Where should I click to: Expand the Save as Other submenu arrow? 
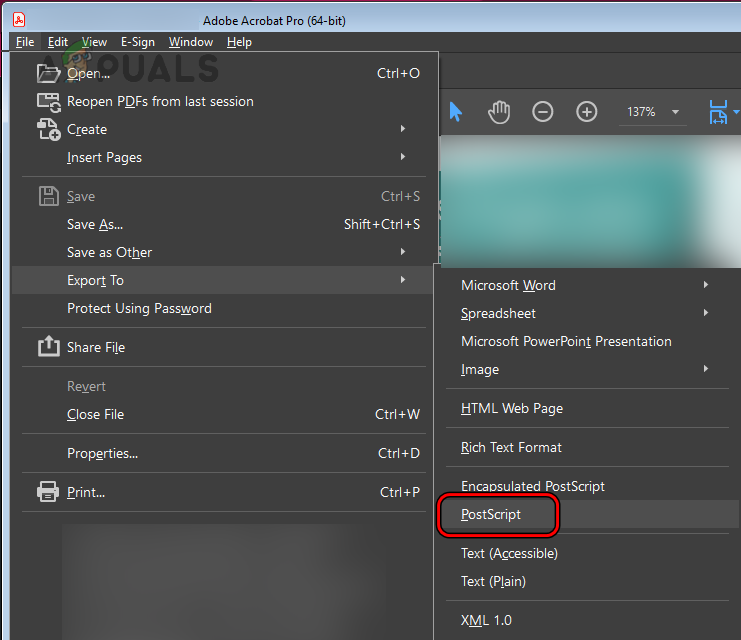click(x=403, y=251)
